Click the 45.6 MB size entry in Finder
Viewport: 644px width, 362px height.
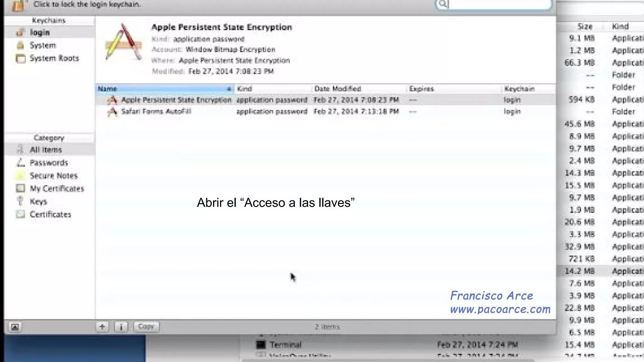click(580, 124)
